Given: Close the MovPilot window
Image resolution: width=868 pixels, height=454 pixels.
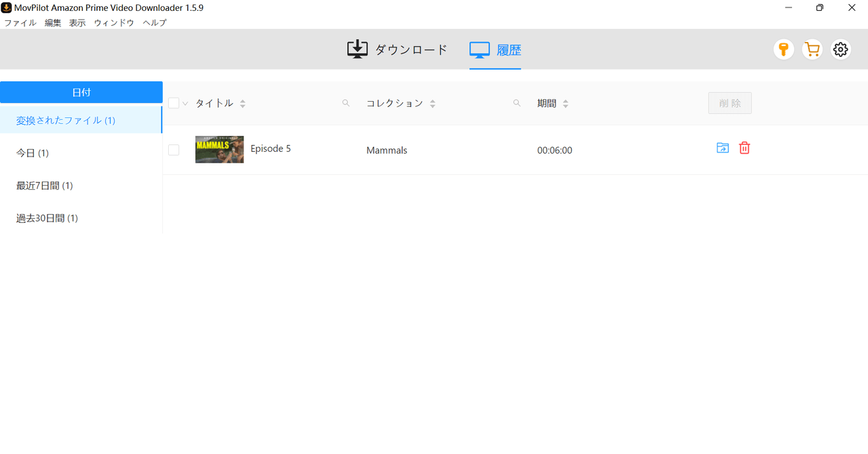Looking at the screenshot, I should coord(852,7).
